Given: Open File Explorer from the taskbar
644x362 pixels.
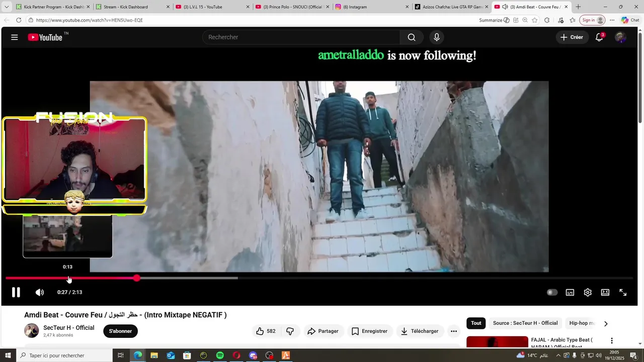Looking at the screenshot, I should coord(154,355).
